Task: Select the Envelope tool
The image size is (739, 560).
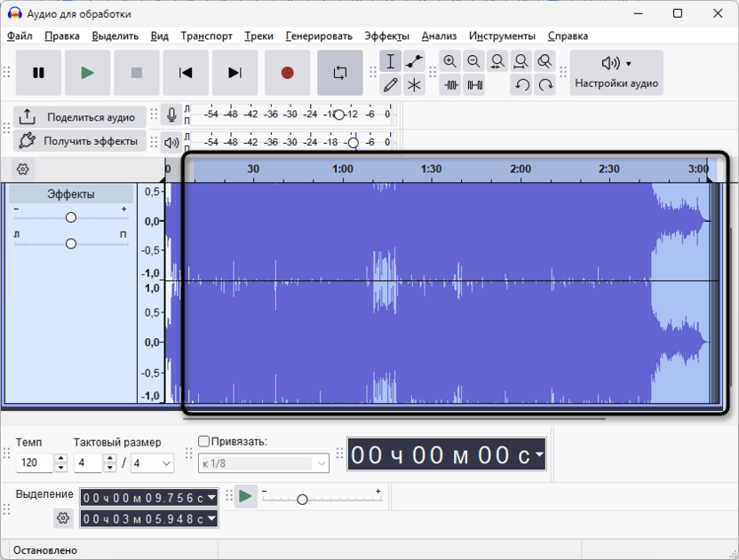Action: (414, 61)
